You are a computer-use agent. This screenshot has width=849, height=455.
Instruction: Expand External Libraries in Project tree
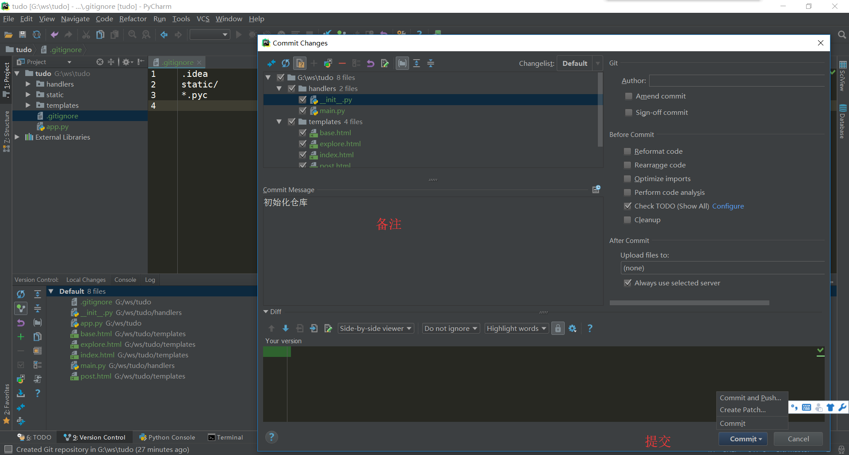(x=17, y=137)
